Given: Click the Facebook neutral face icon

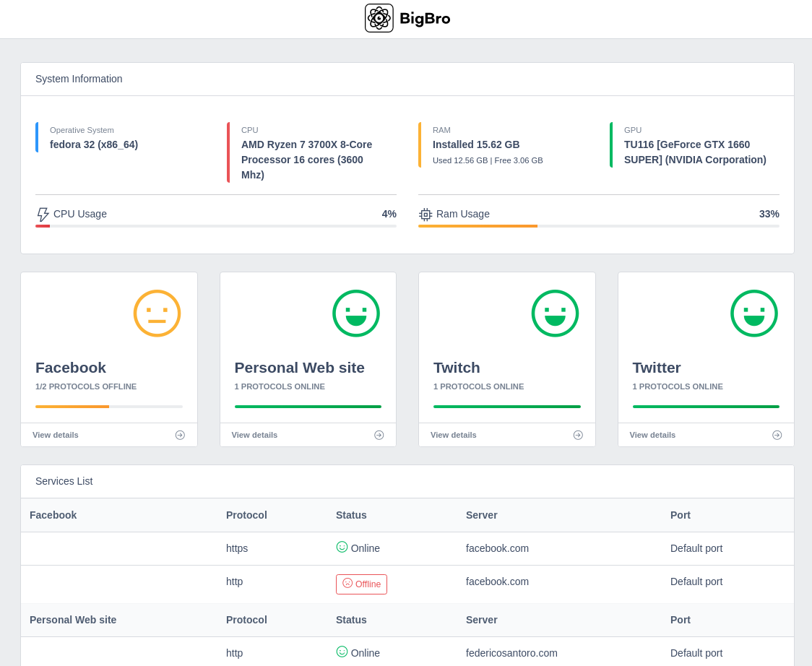Looking at the screenshot, I should coord(157,313).
